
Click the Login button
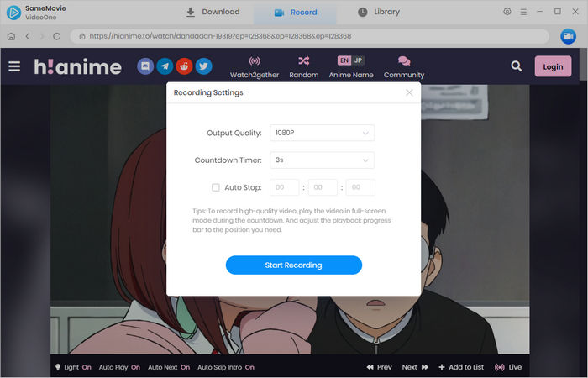pos(553,66)
